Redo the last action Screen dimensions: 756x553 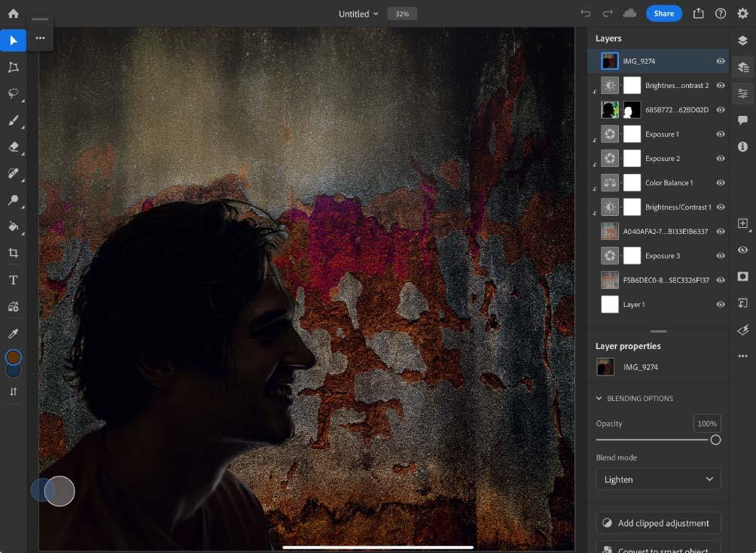[608, 14]
